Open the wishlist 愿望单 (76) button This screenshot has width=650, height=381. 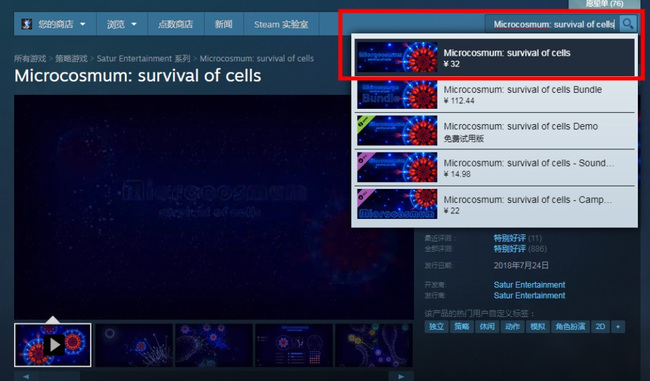(x=604, y=4)
